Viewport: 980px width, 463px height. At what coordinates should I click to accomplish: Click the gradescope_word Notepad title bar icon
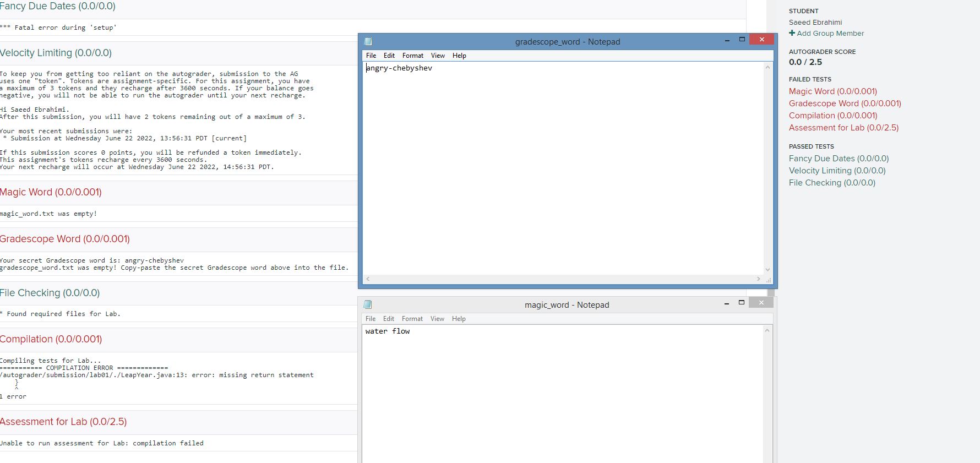tap(368, 41)
